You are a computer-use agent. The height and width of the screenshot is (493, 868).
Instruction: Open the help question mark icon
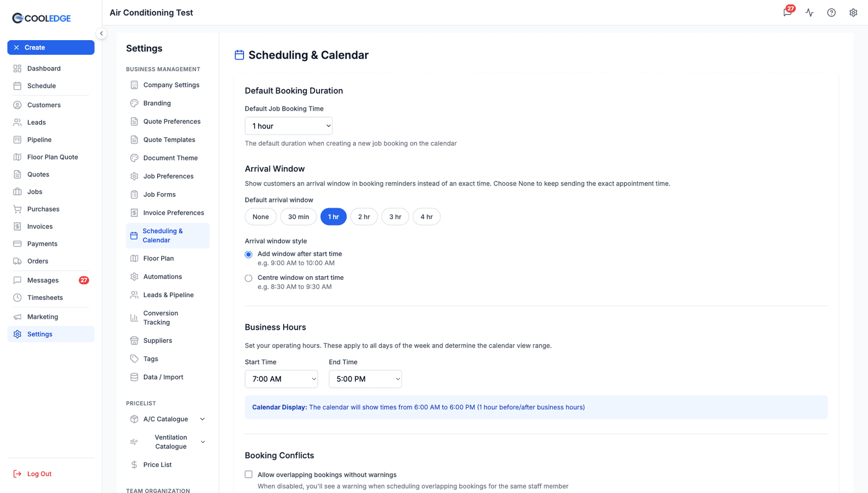[831, 12]
